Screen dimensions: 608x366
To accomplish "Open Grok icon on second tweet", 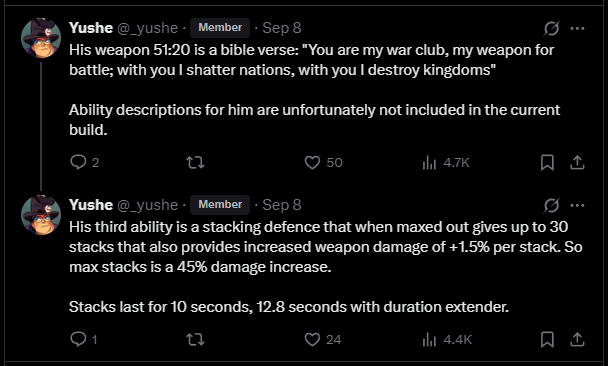I will click(x=551, y=205).
